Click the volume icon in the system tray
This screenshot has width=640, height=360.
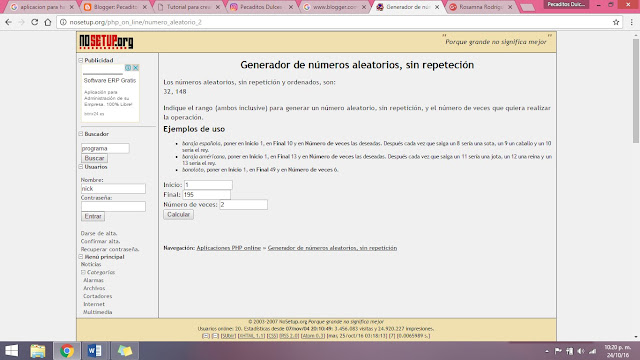(x=581, y=351)
